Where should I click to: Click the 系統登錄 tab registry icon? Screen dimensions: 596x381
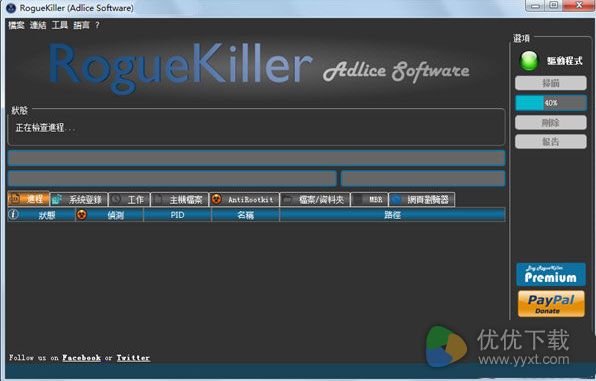click(x=57, y=199)
